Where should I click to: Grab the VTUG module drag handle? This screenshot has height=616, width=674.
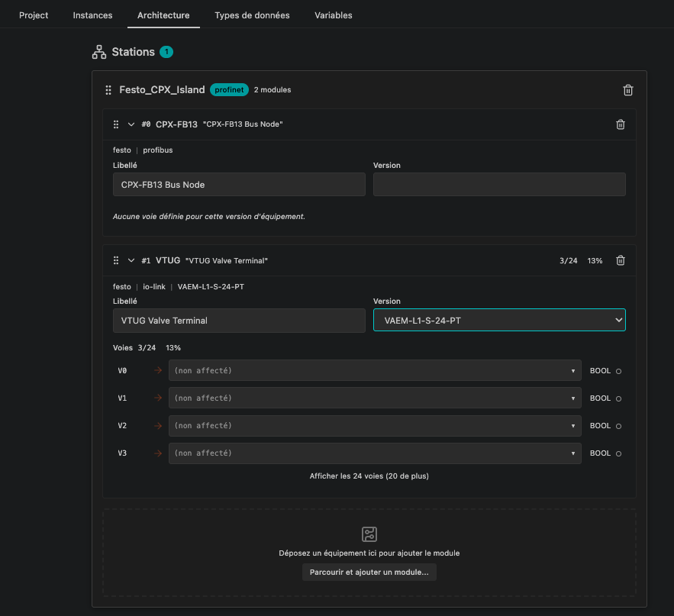[116, 260]
